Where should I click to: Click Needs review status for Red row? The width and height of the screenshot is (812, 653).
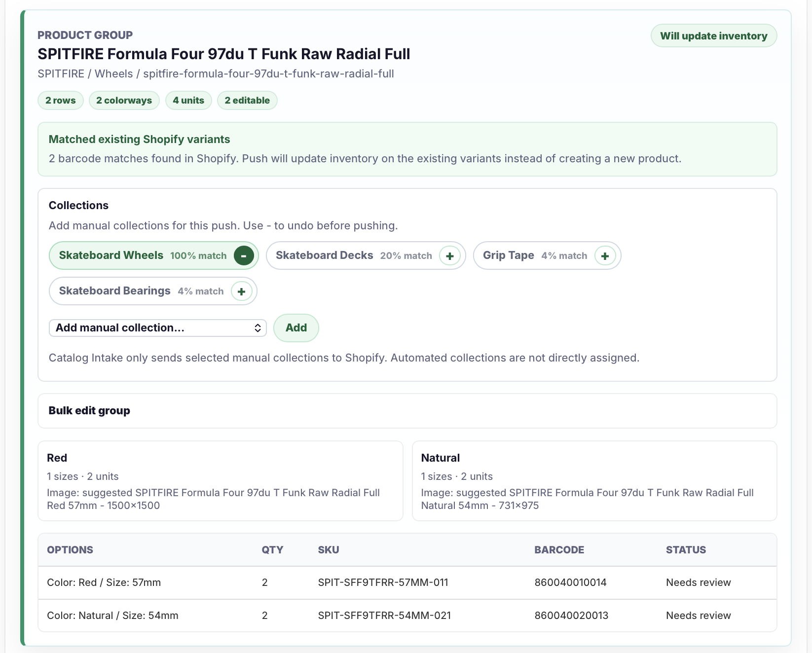[699, 582]
